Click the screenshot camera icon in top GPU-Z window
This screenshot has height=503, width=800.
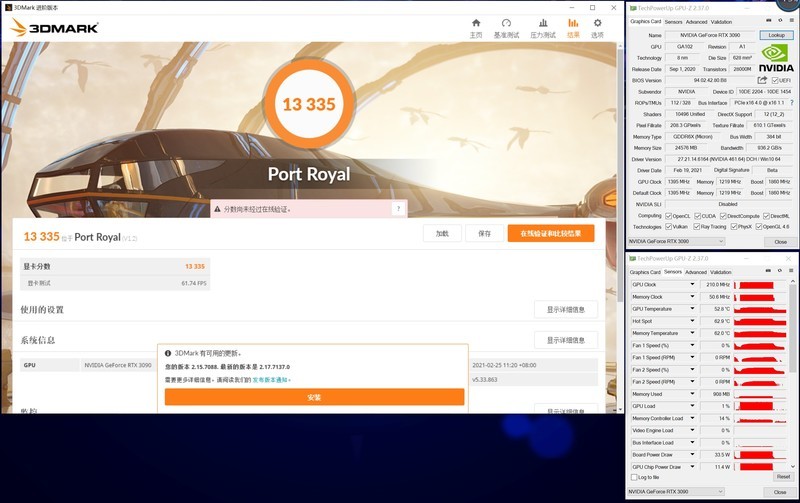tap(769, 20)
